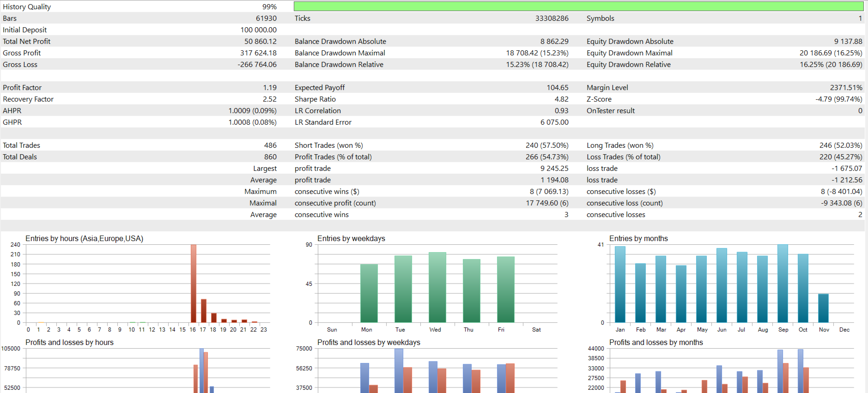Click the Initial Deposit value 100 000.00
Viewport: 868px width, 393px height.
tap(259, 30)
